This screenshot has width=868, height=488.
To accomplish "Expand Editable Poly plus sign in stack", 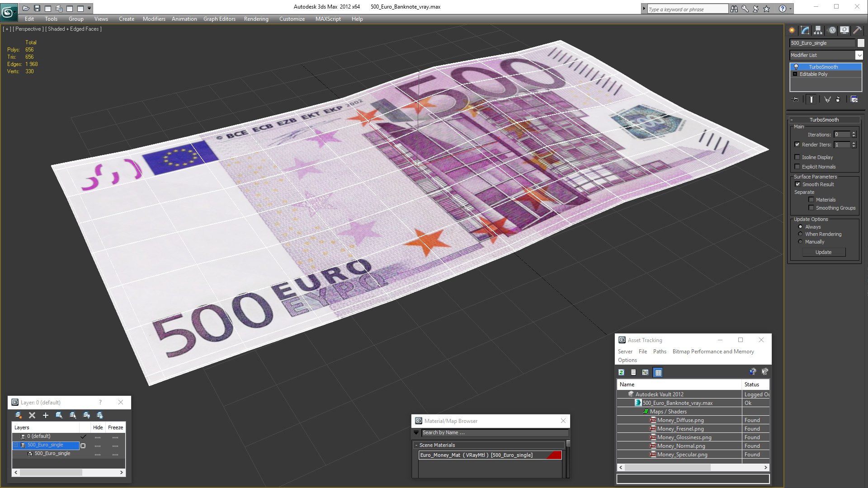I will tap(795, 74).
